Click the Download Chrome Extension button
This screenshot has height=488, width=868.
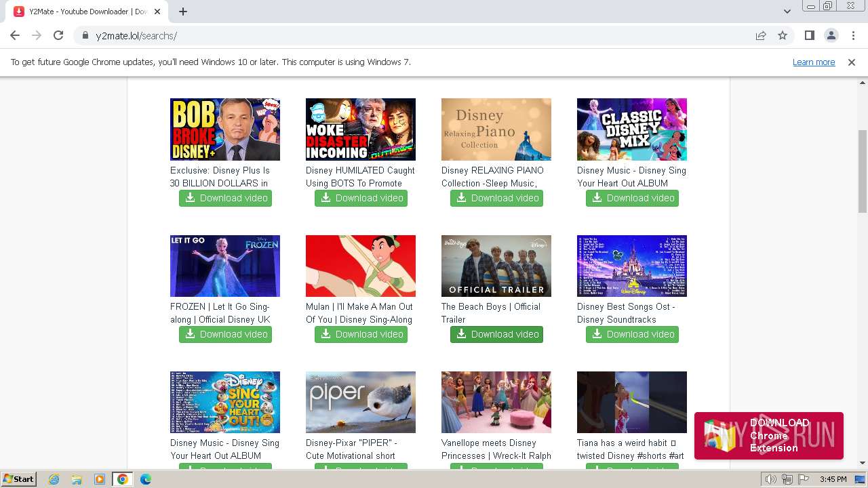pos(769,435)
